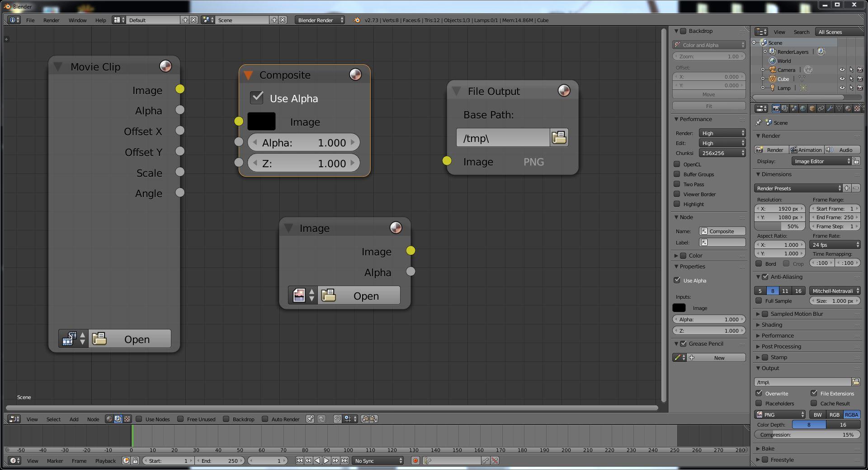This screenshot has width=868, height=470.
Task: Open the World properties tab
Action: pos(803,108)
